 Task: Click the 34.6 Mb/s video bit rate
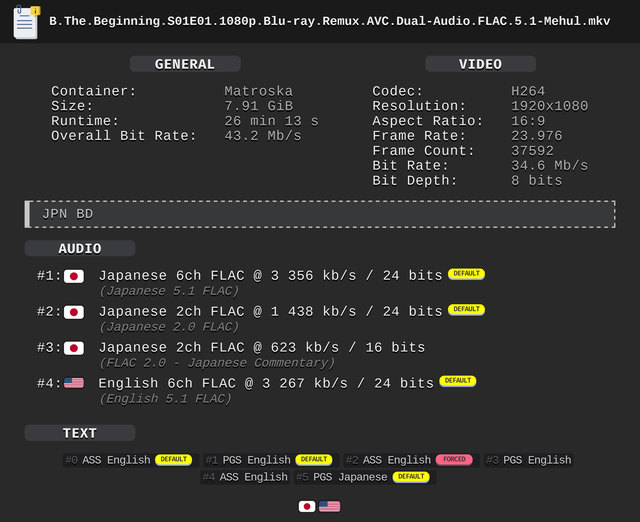pos(549,166)
